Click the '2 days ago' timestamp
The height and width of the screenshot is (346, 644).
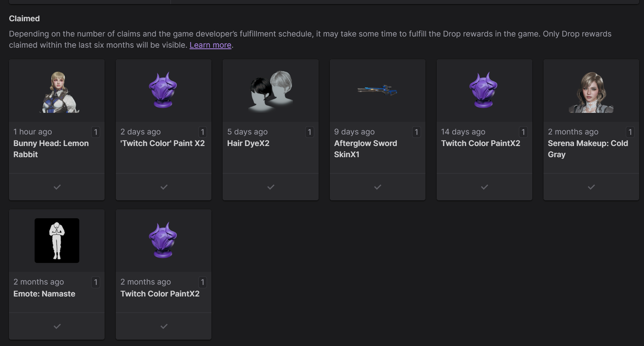[x=140, y=132]
